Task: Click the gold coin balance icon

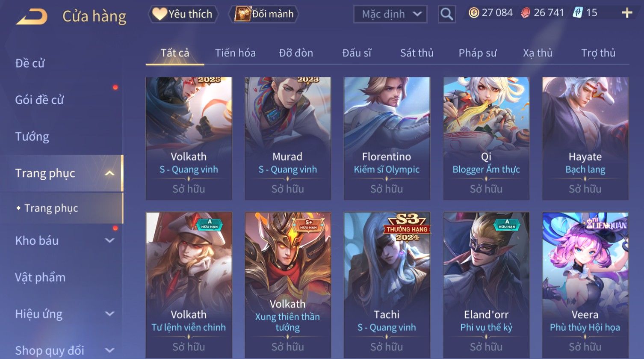Action: 473,13
